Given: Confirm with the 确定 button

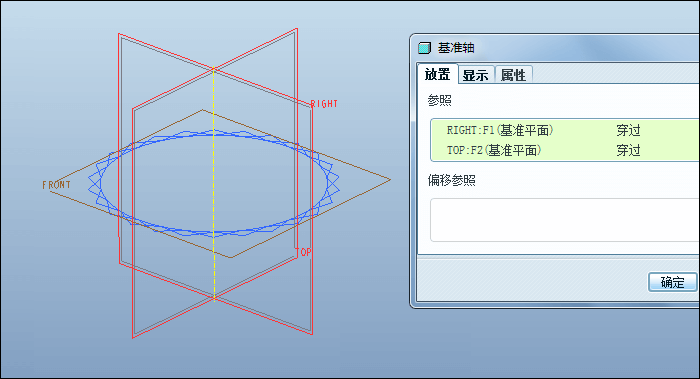Looking at the screenshot, I should tap(672, 282).
